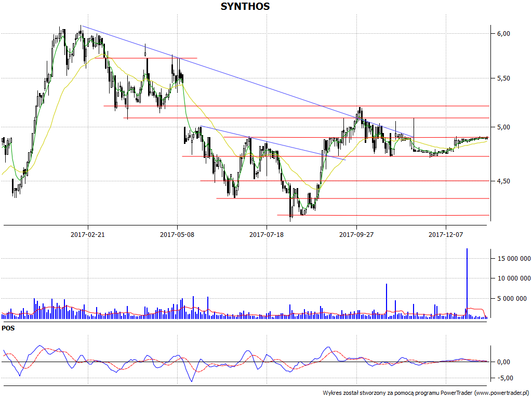
Task: Click the tallest volume spike bar
Action: 467,283
